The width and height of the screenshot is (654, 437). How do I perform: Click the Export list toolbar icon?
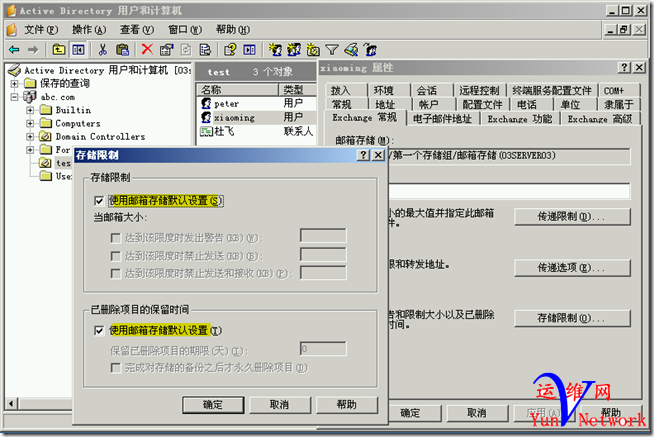pos(205,50)
